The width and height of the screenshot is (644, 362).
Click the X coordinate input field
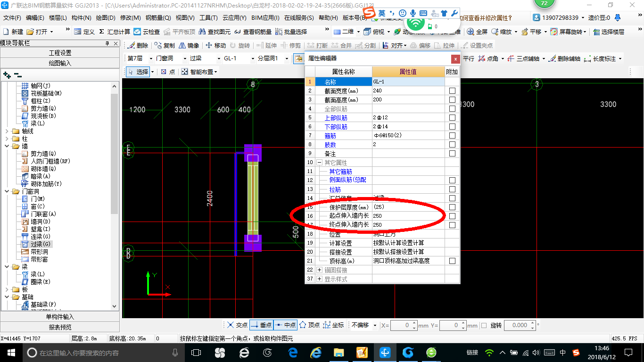[404, 325]
